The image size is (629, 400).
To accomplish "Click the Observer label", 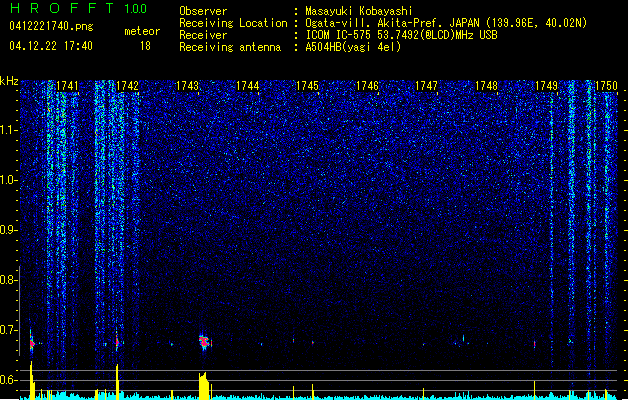I will [203, 11].
